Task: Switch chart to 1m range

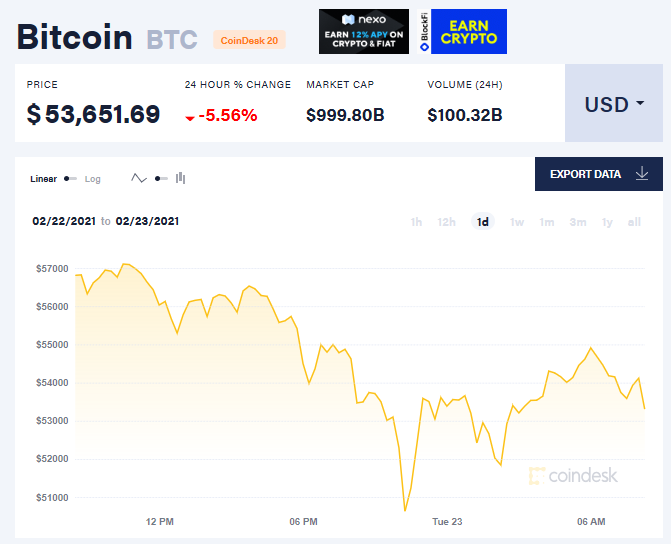Action: 546,222
